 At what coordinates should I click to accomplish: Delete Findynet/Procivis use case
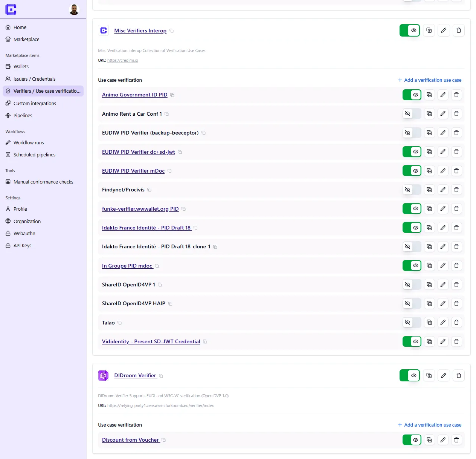pos(456,190)
